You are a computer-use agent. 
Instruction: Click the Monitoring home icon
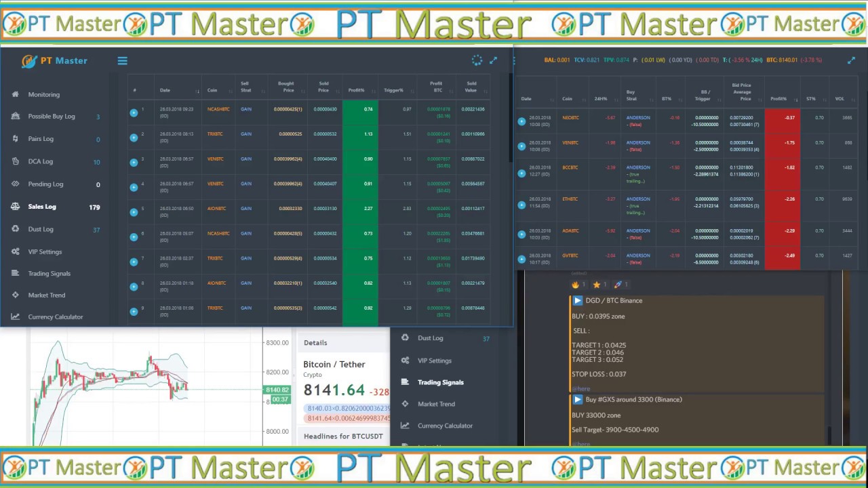[15, 94]
